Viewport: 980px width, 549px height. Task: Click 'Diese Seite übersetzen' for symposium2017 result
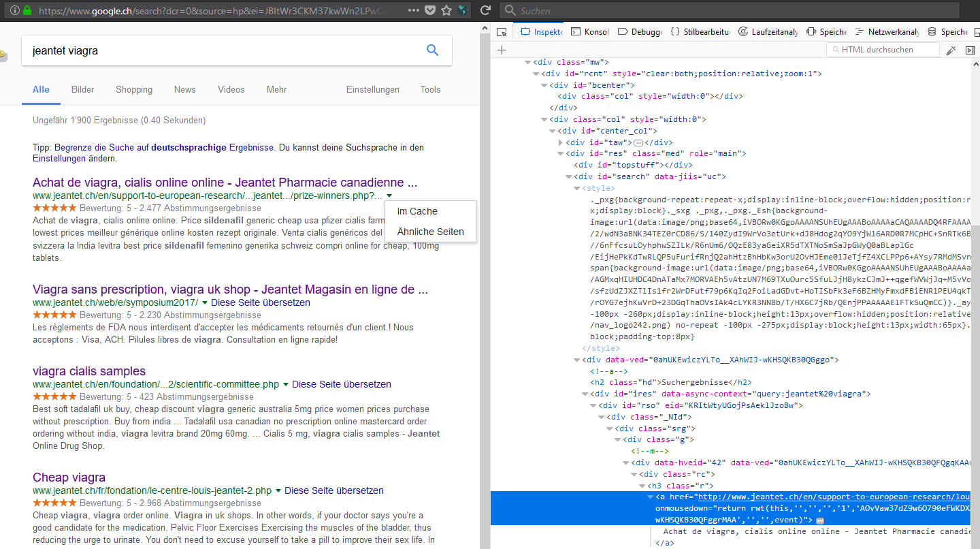[261, 303]
